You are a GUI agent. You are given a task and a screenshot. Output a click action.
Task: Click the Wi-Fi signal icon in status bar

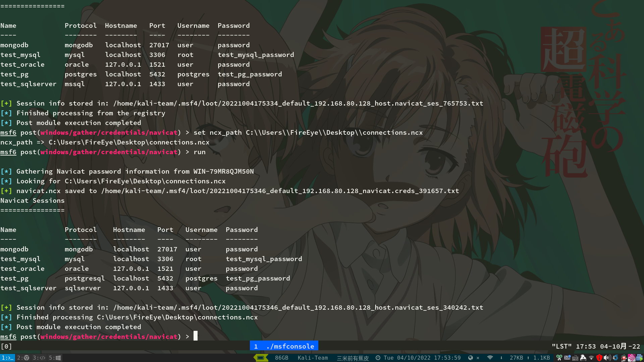coord(490,358)
